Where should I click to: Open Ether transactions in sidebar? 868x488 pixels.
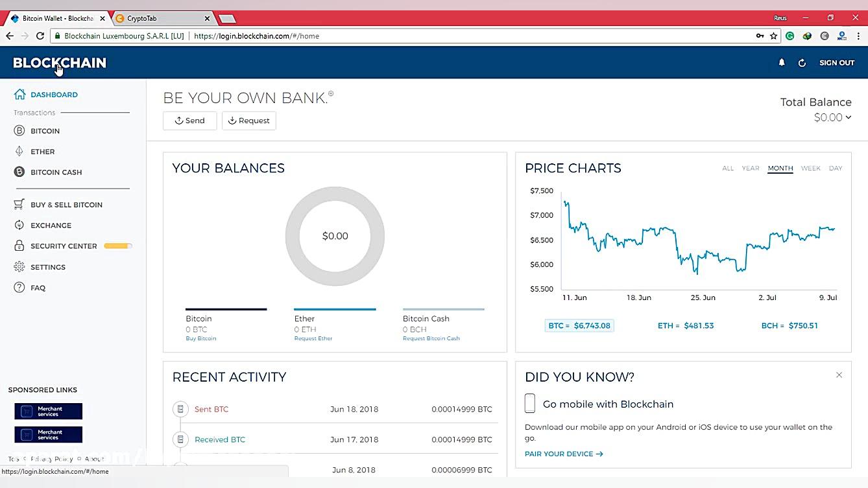42,152
